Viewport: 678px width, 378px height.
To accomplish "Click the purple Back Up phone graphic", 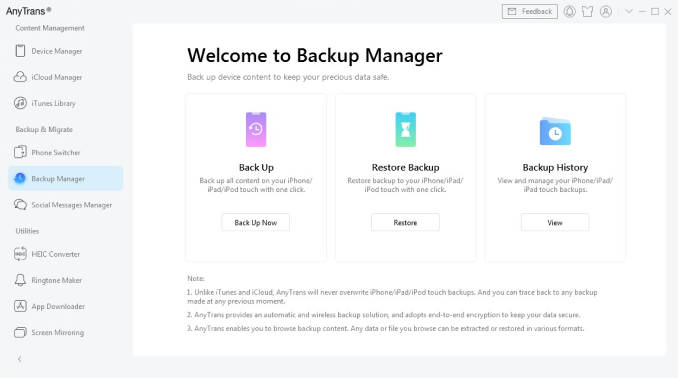I will tap(256, 129).
